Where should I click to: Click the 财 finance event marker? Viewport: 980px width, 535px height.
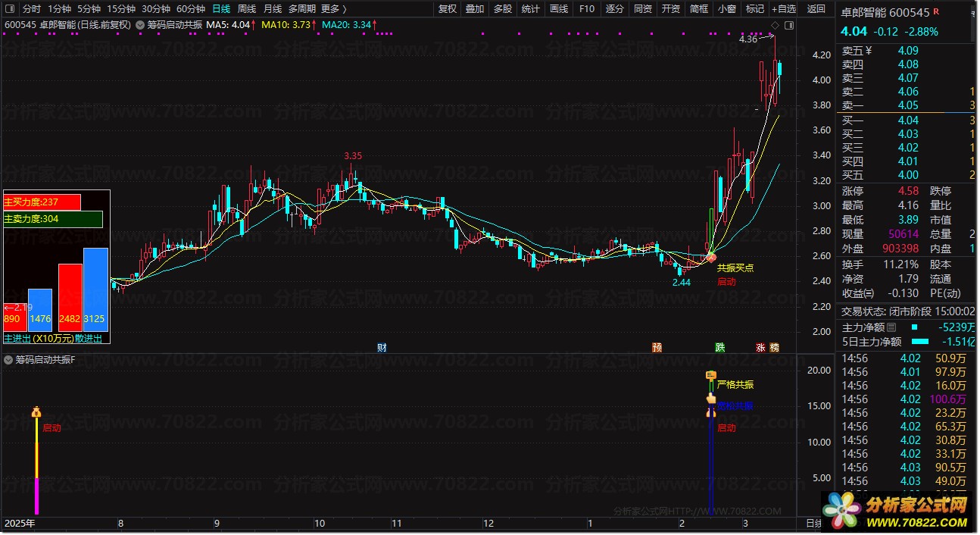pos(382,347)
